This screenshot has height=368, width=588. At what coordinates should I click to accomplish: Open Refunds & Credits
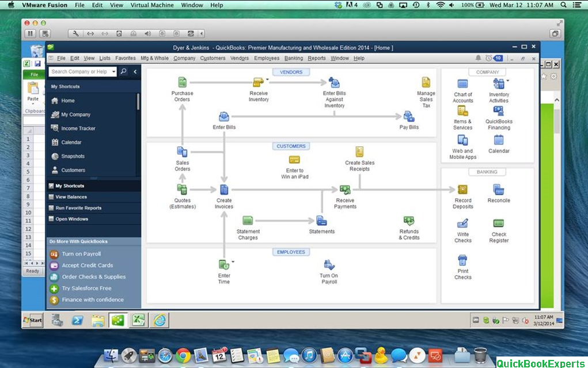click(409, 221)
